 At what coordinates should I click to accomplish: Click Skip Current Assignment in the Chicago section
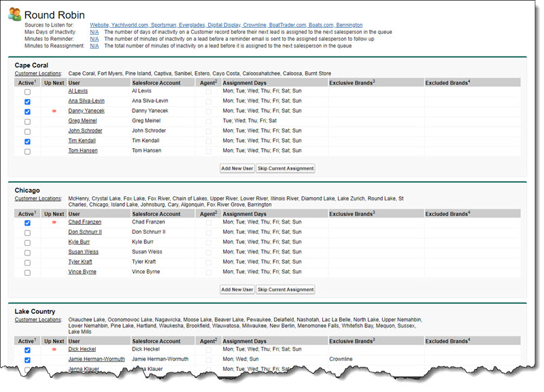click(286, 289)
